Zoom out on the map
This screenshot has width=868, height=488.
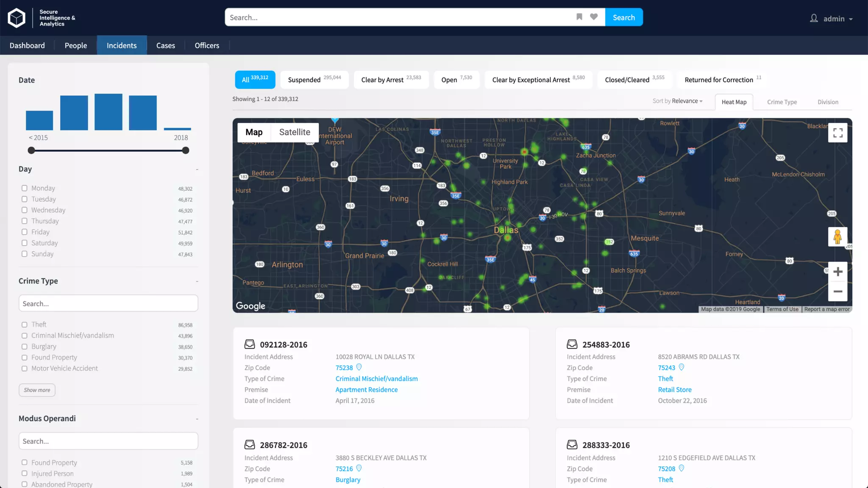coord(837,291)
